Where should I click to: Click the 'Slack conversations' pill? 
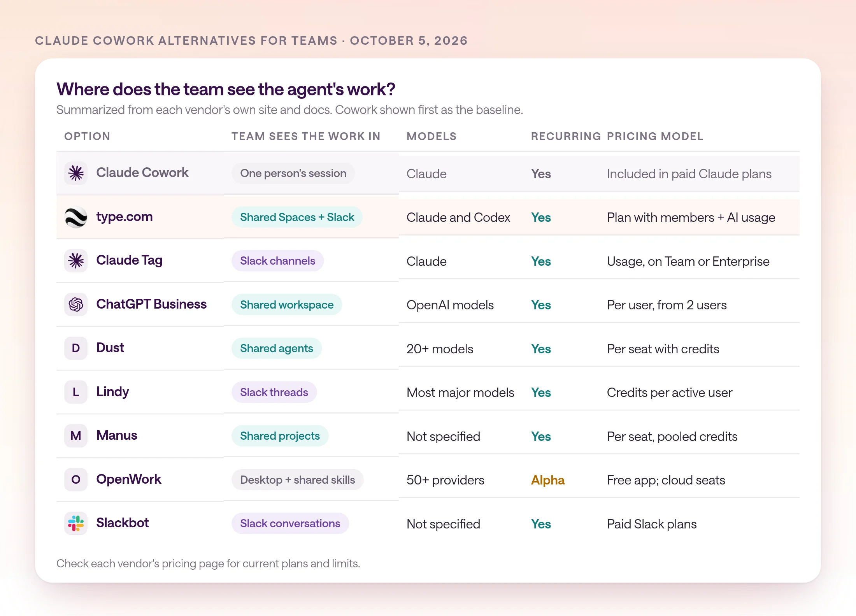290,523
